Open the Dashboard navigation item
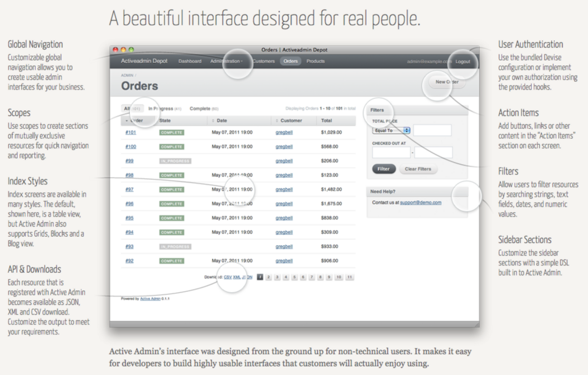This screenshot has width=588, height=375. [190, 61]
